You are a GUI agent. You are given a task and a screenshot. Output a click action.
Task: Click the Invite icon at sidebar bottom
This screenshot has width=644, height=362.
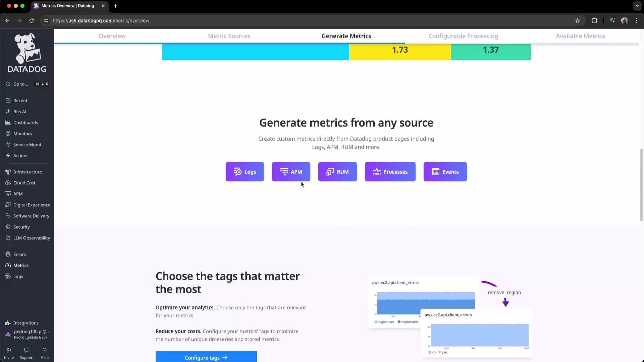[x=9, y=353]
